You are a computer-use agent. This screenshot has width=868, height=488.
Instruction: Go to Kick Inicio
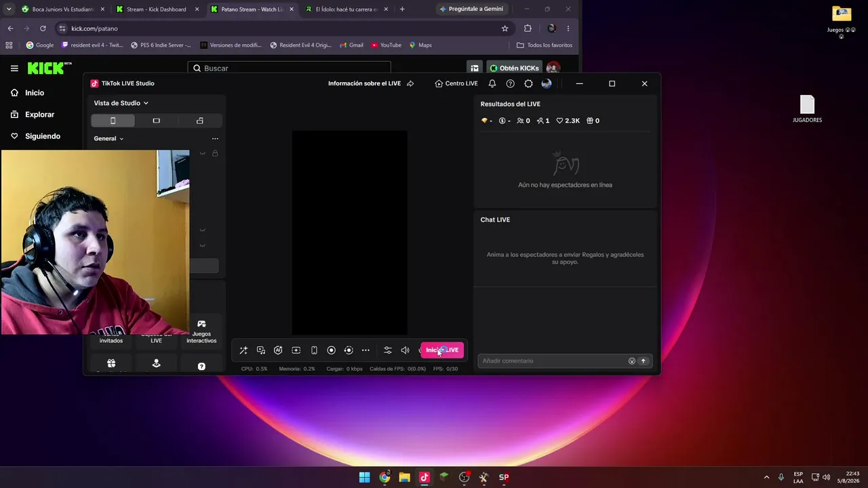point(27,93)
